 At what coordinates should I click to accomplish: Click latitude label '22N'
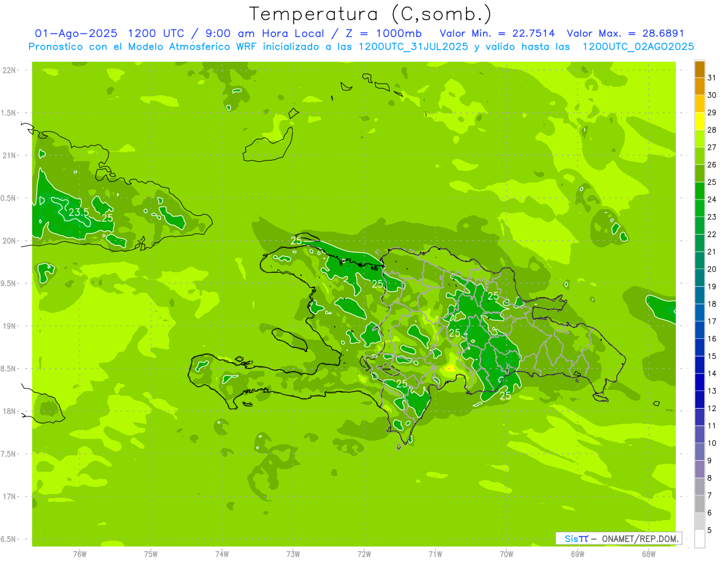pyautogui.click(x=9, y=70)
